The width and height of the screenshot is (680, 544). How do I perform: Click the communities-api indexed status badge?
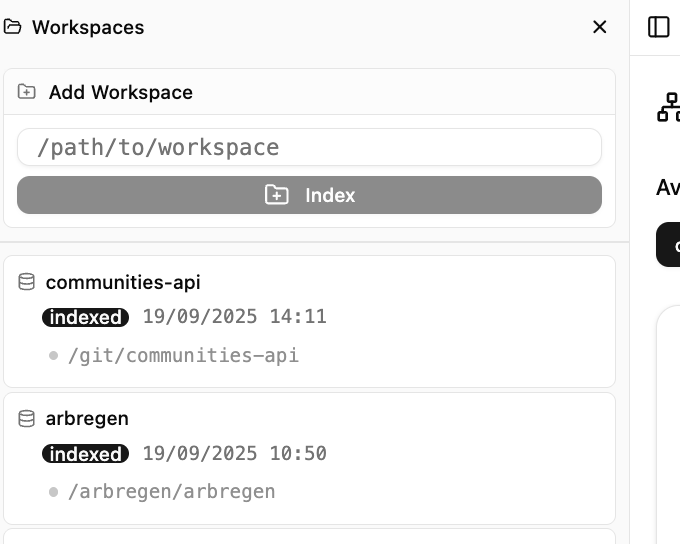coord(86,318)
